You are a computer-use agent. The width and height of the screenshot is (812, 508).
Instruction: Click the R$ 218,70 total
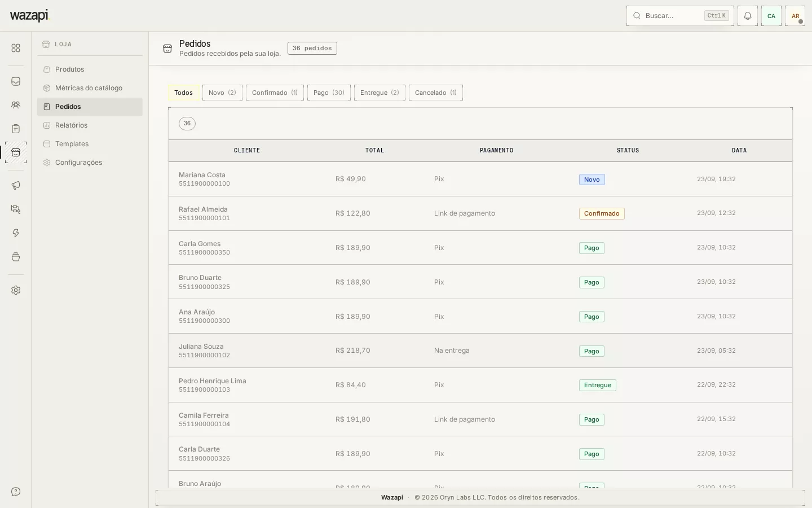click(x=353, y=351)
